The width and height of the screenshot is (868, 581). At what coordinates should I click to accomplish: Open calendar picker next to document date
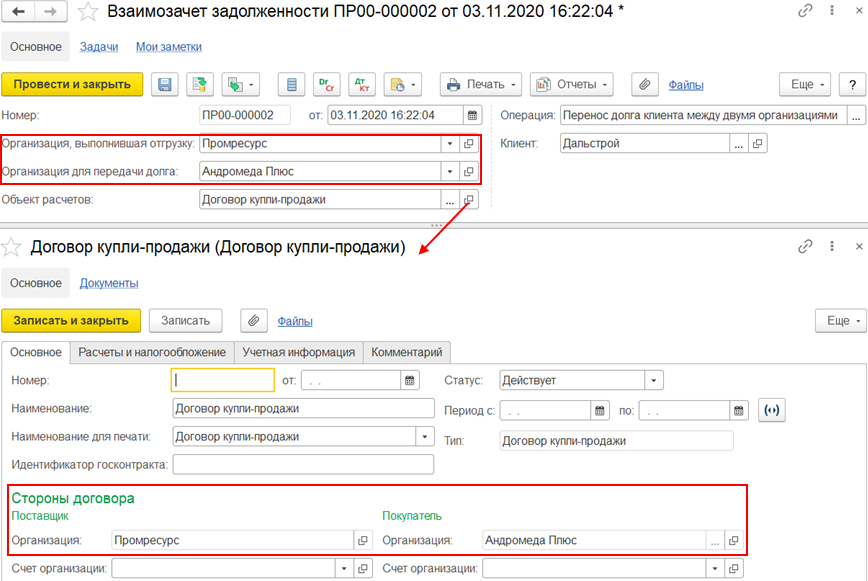click(472, 115)
